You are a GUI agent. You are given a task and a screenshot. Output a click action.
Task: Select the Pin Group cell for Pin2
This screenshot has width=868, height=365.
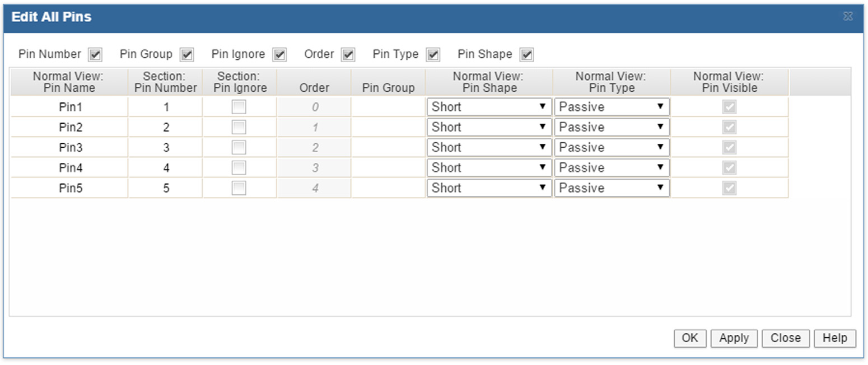(x=388, y=128)
